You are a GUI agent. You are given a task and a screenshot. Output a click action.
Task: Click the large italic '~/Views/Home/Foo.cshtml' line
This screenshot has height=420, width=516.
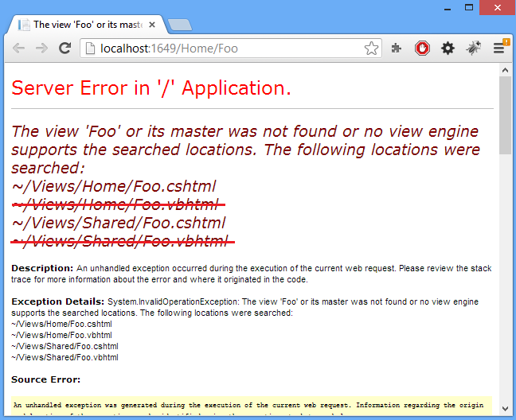pos(114,186)
